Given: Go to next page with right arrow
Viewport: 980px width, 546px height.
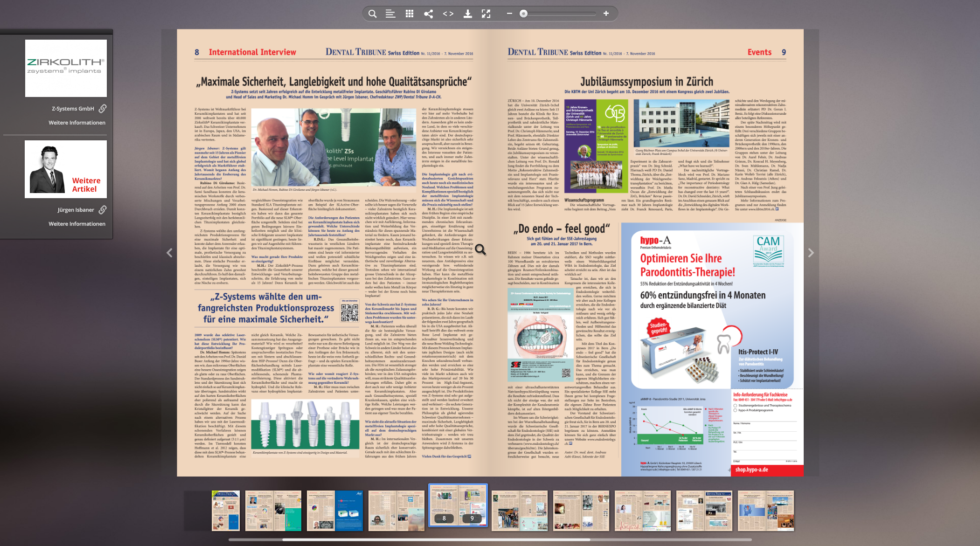Looking at the screenshot, I should (811, 253).
